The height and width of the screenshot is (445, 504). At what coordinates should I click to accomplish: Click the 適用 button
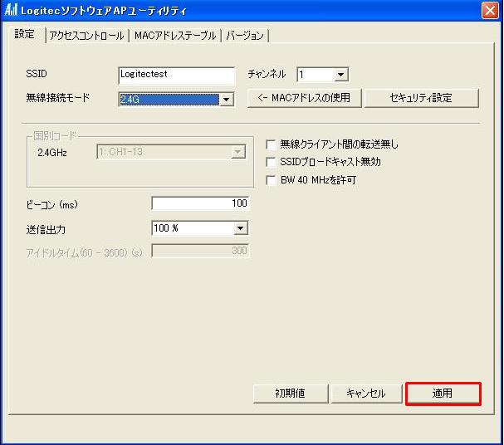click(x=443, y=394)
